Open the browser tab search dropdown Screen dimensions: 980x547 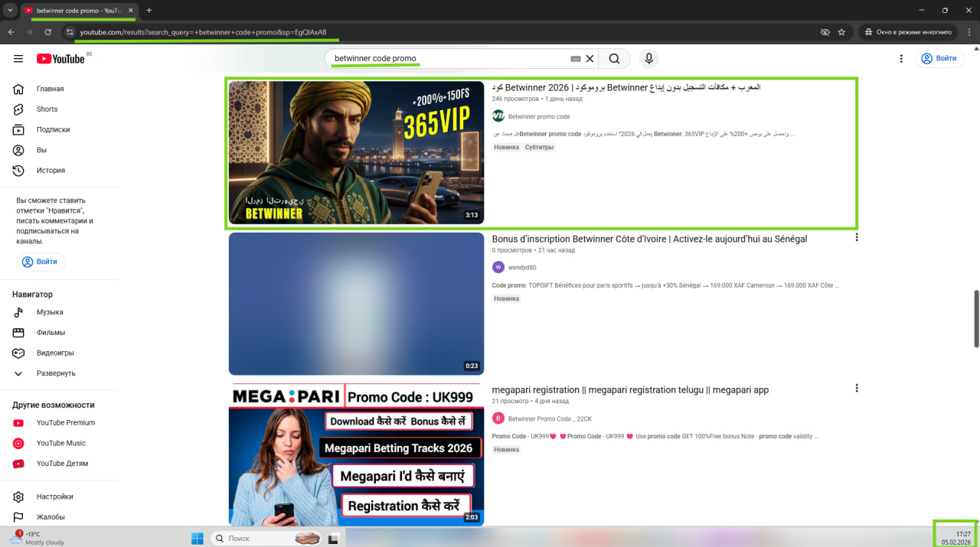click(x=10, y=10)
